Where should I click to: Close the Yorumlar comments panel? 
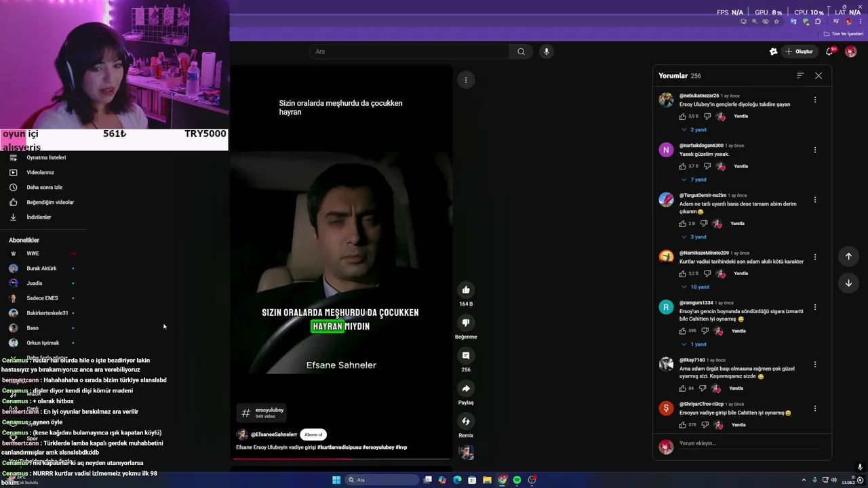818,76
